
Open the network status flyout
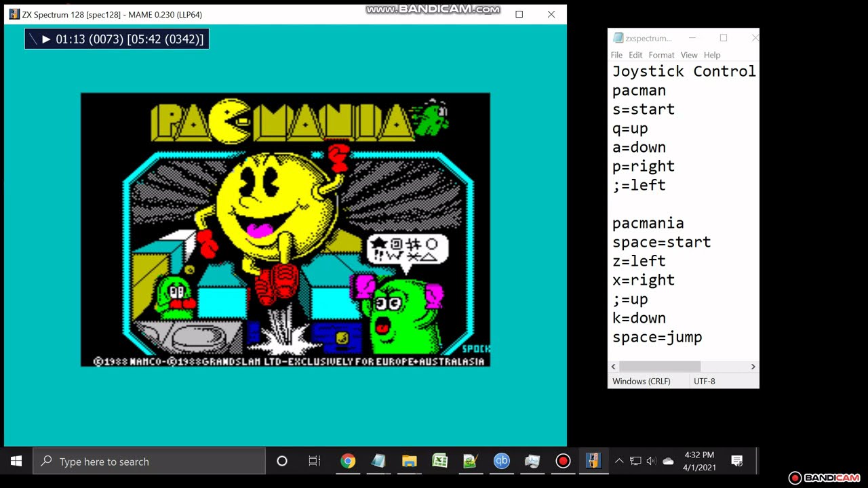pos(635,462)
